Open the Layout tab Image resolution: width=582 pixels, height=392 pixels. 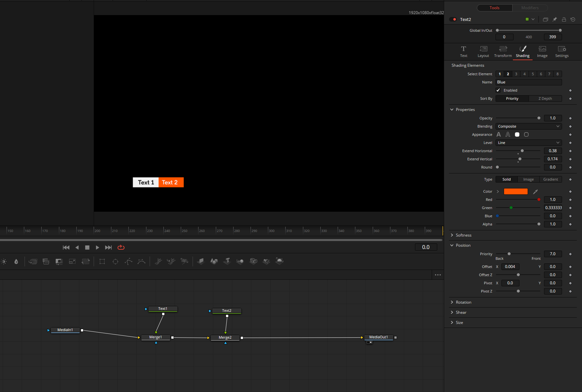(483, 52)
